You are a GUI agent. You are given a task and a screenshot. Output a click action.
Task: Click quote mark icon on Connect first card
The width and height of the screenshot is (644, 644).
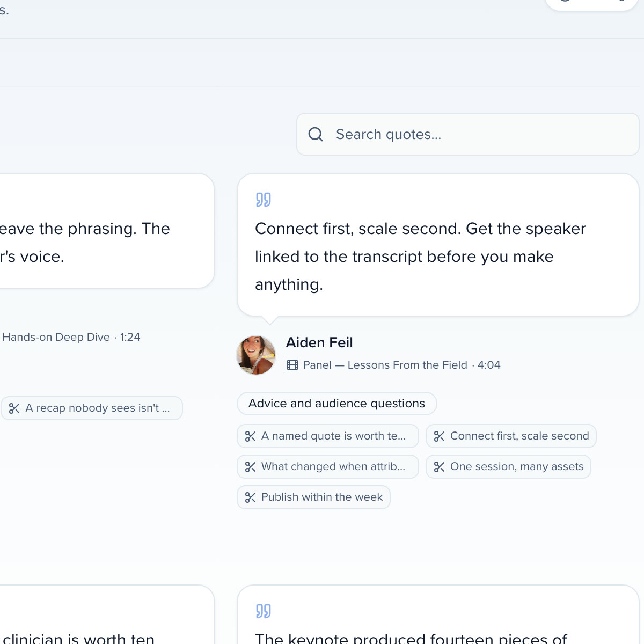click(x=264, y=200)
